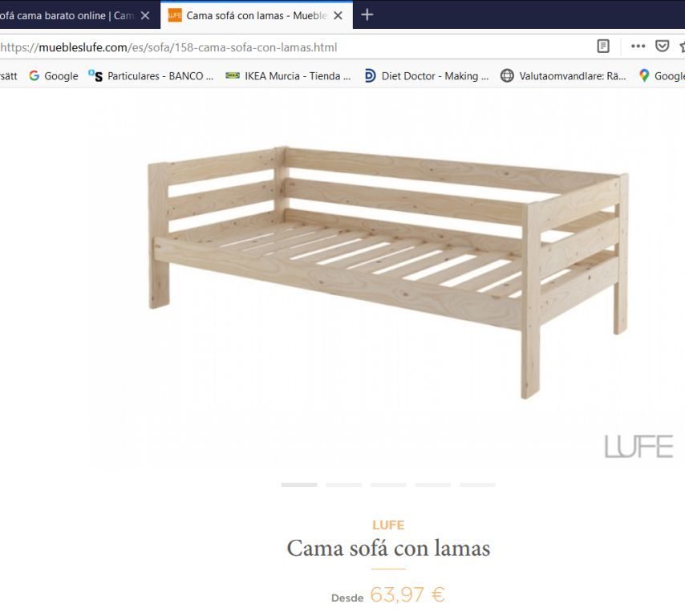Viewport: 685px width, 616px height.
Task: Click the wooden sofa bed product image
Action: coord(388,272)
